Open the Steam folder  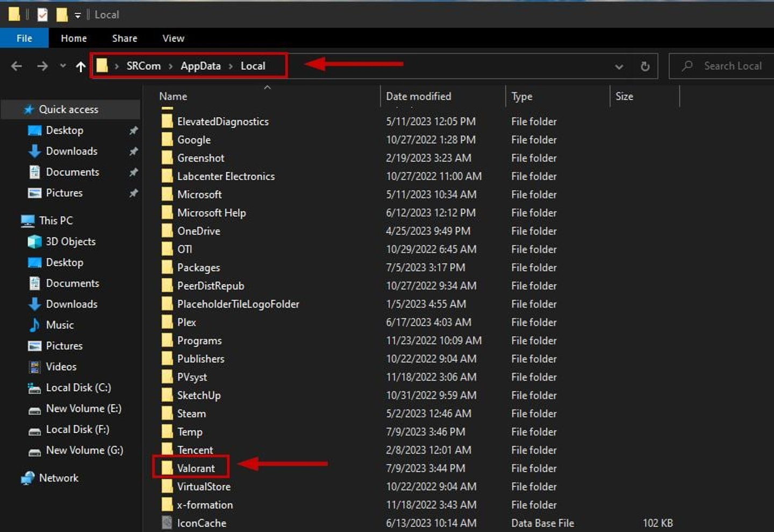coord(191,413)
